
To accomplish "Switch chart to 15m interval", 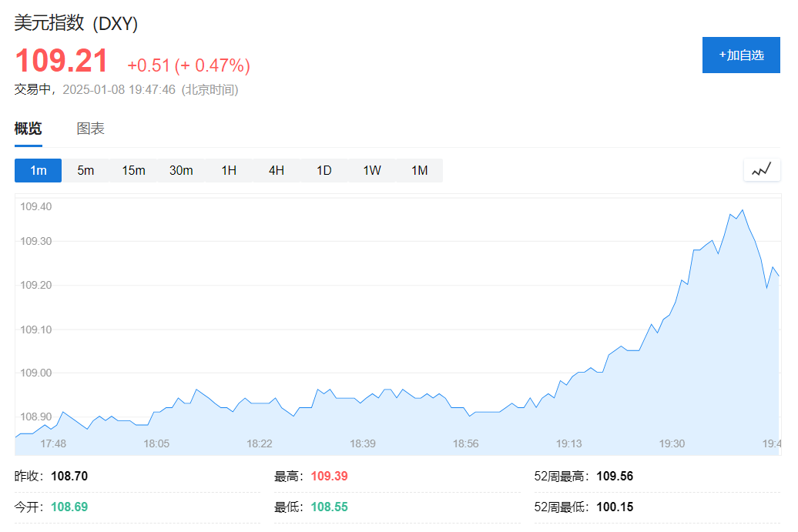I will 133,170.
